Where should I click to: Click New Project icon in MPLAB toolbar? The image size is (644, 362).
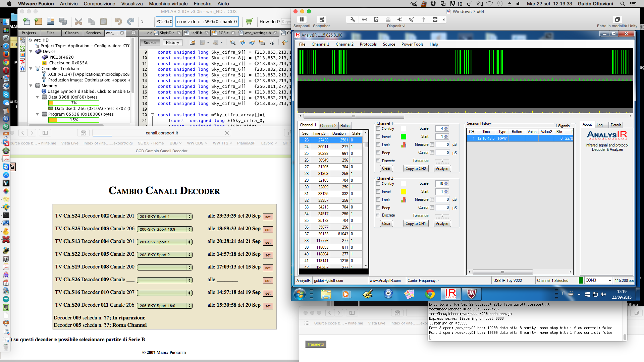pos(38,22)
